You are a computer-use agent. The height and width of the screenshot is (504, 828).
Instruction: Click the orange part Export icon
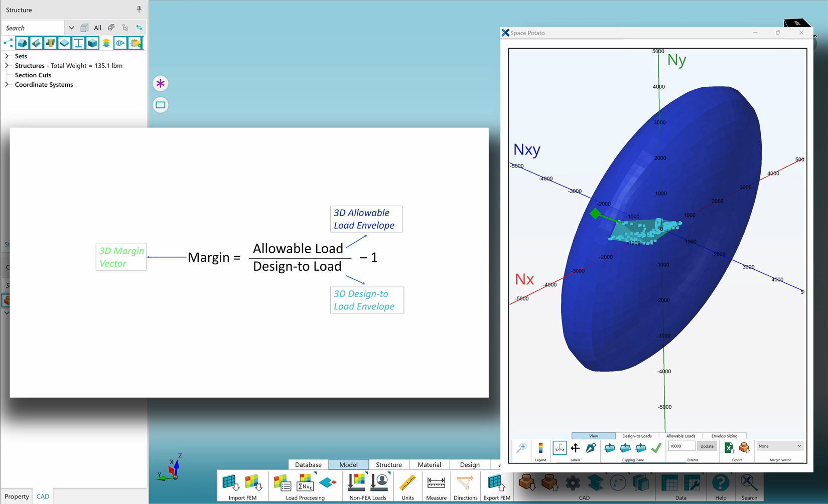point(744,447)
